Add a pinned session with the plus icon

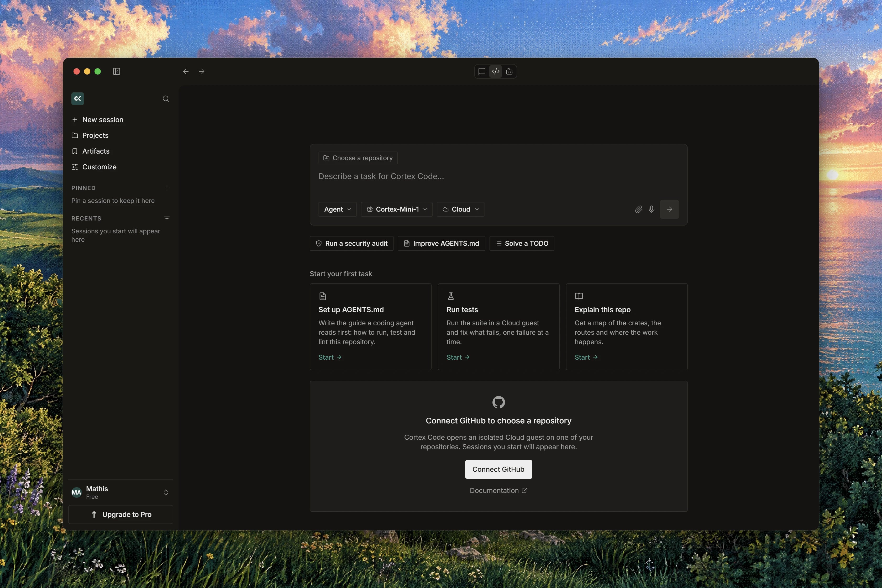click(167, 188)
